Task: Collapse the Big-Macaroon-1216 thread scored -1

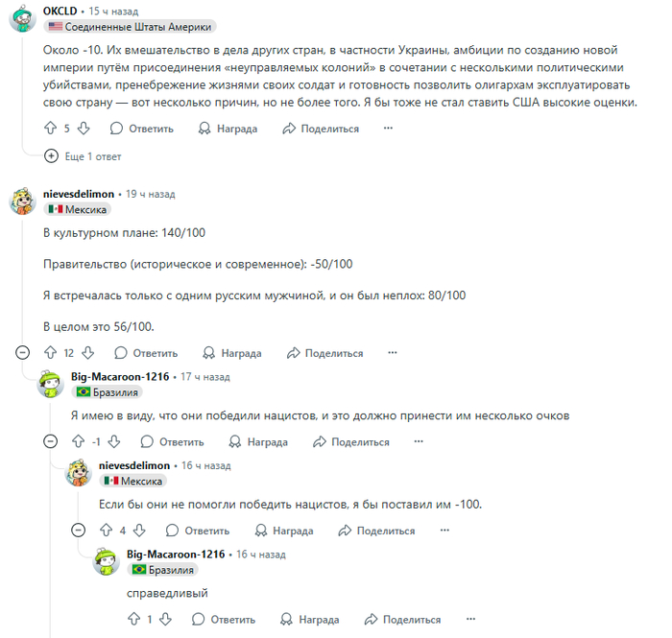Action: (x=51, y=441)
